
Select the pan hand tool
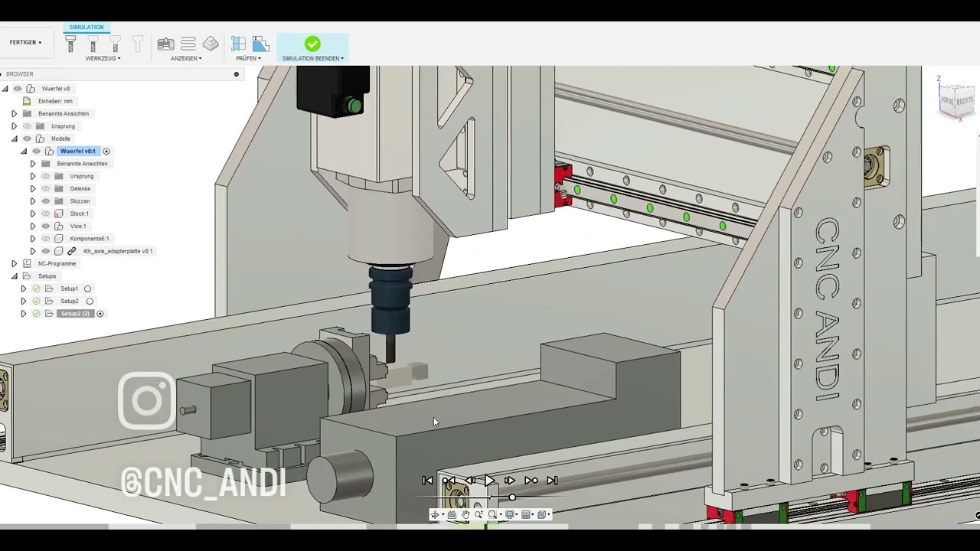(x=465, y=515)
